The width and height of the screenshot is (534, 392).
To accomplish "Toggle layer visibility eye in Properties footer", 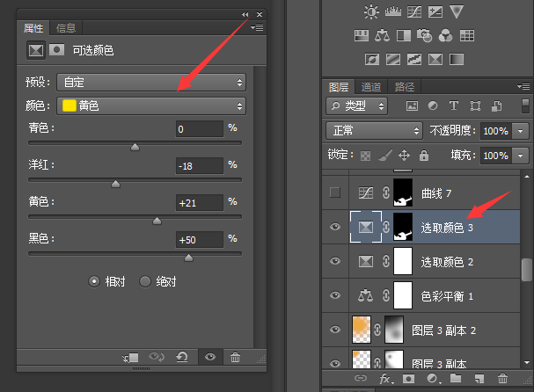I will coord(210,357).
